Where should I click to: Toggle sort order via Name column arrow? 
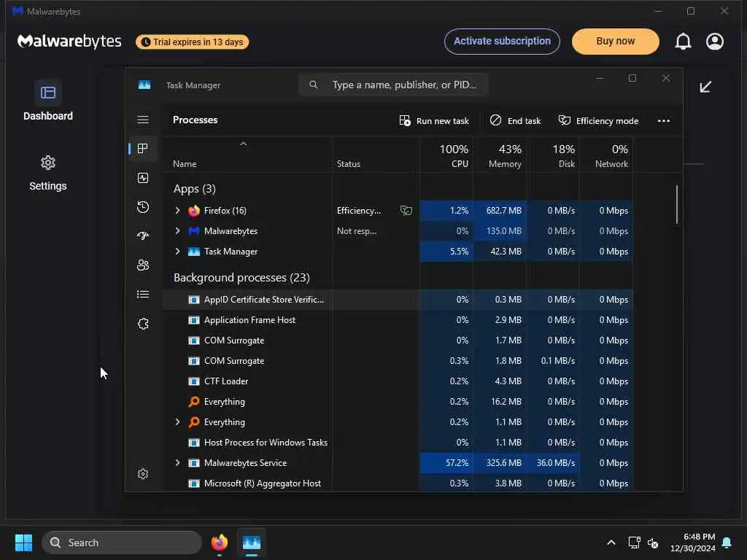pos(244,144)
